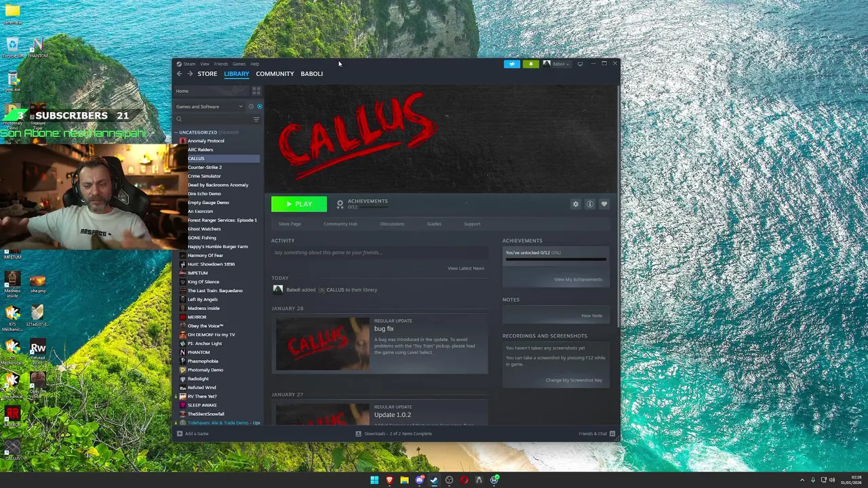868x488 pixels.
Task: Open the Community Hub link
Action: tap(340, 224)
